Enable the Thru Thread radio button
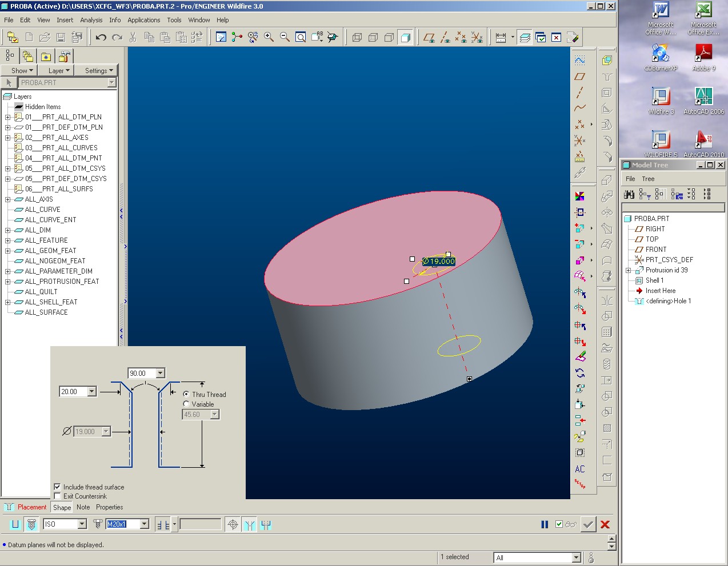Image resolution: width=728 pixels, height=566 pixels. pos(186,394)
